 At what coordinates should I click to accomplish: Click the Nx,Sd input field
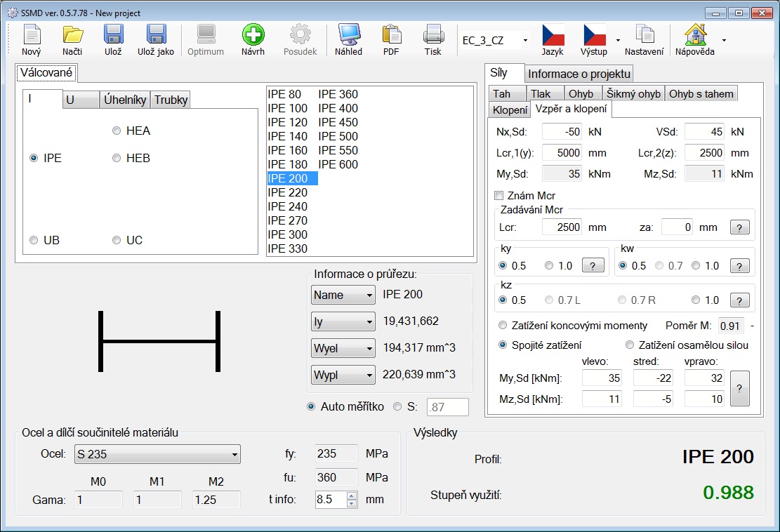(562, 131)
